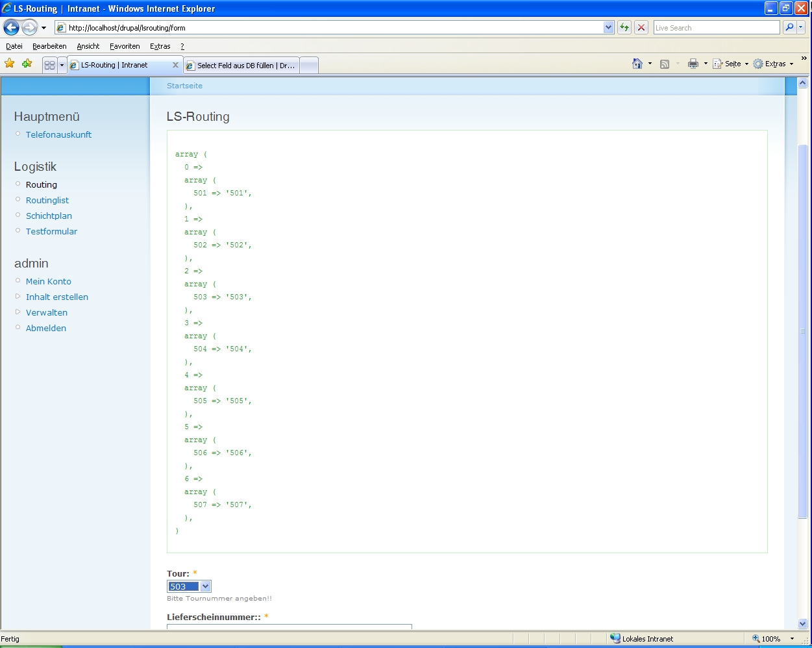
Task: Open the Routinglist link
Action: coord(47,201)
